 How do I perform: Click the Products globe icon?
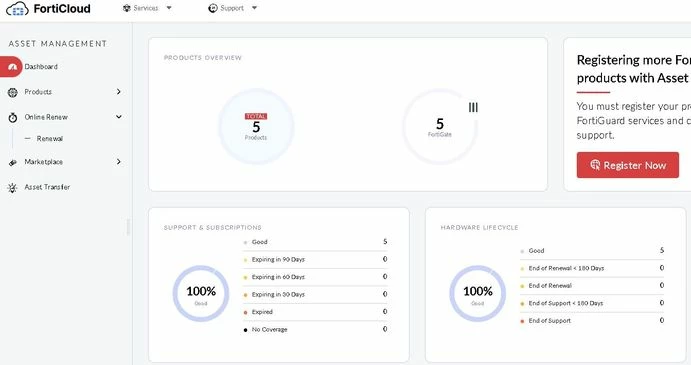pos(12,92)
